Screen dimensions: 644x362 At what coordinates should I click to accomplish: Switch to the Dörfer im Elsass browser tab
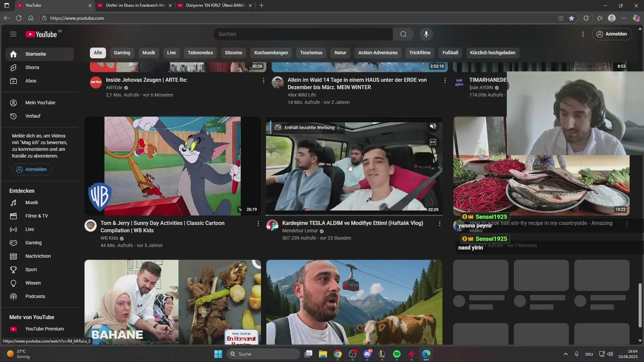(x=134, y=6)
